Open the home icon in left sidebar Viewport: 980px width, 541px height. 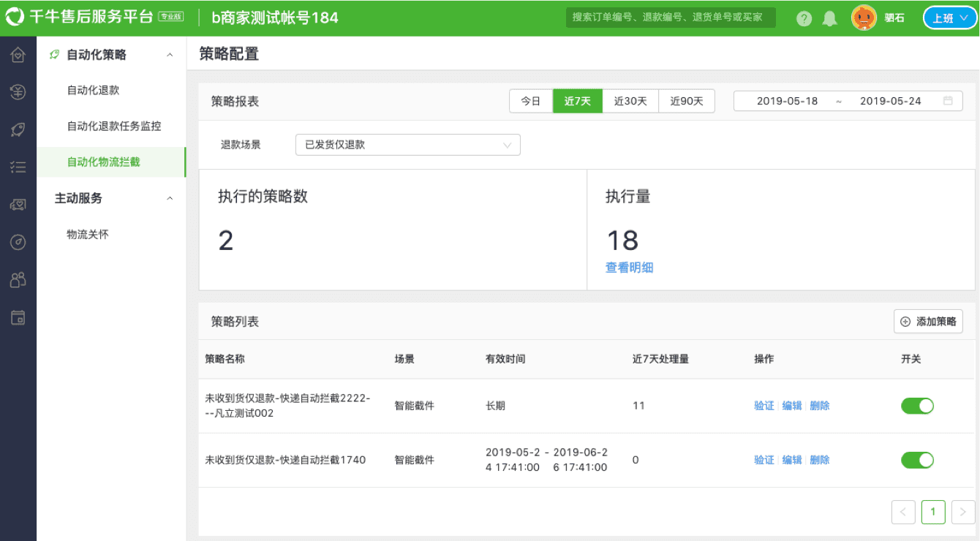pyautogui.click(x=18, y=55)
